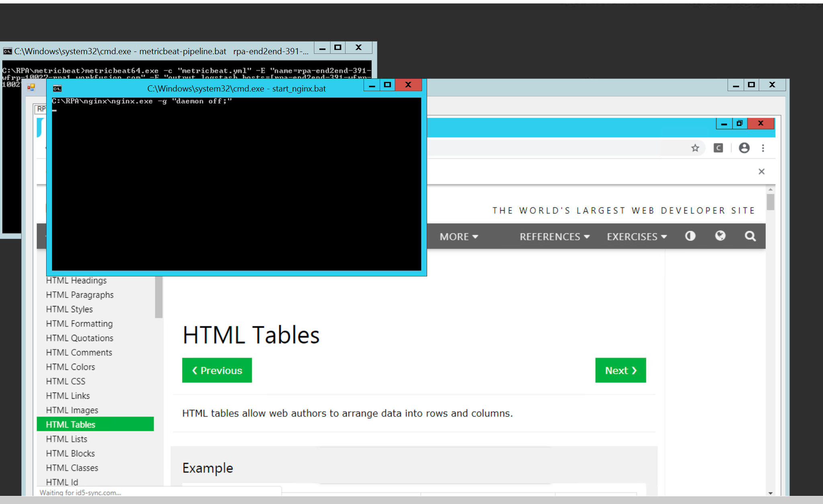This screenshot has height=504, width=823.
Task: Click the 'Waiting for id5-sync.com' status text
Action: click(80, 493)
